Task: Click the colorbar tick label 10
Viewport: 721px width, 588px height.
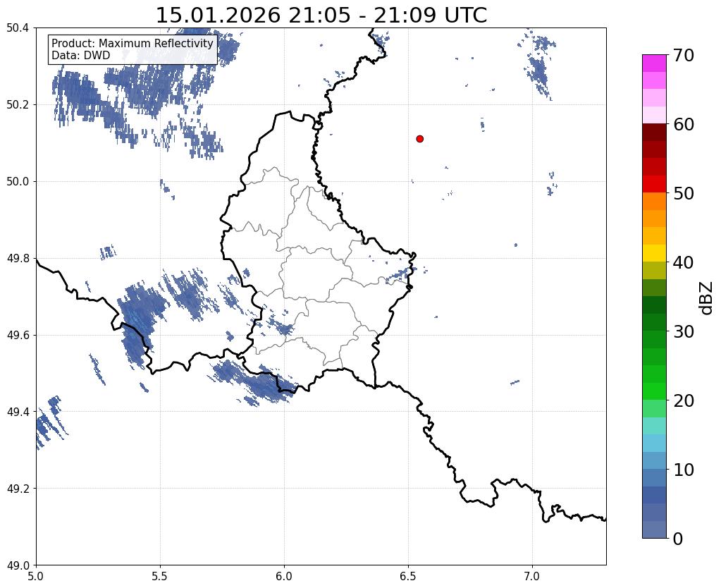Action: point(683,470)
